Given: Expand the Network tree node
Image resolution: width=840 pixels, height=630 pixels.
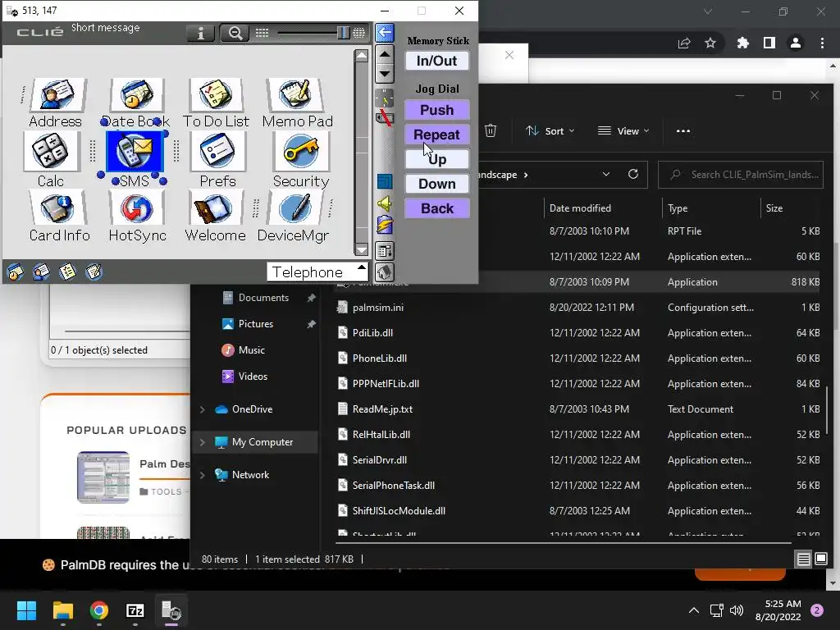Looking at the screenshot, I should (203, 475).
